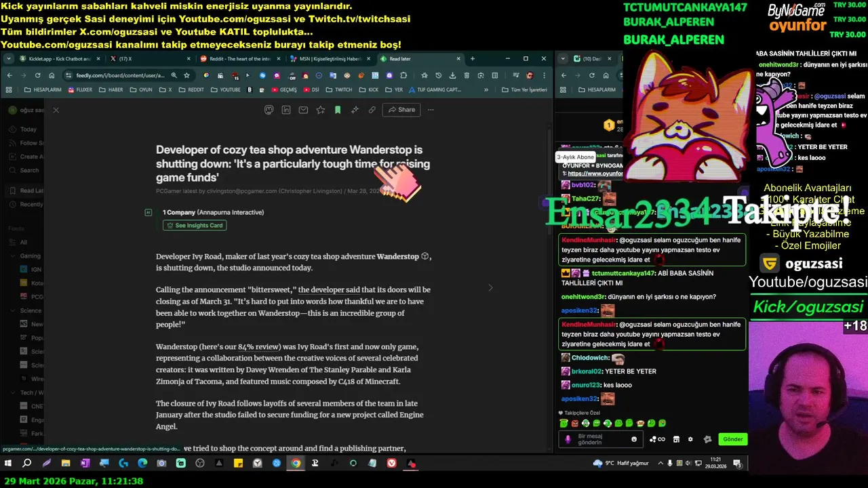Viewport: 868px width, 488px height.
Task: Click See Insights Card button
Action: (195, 225)
